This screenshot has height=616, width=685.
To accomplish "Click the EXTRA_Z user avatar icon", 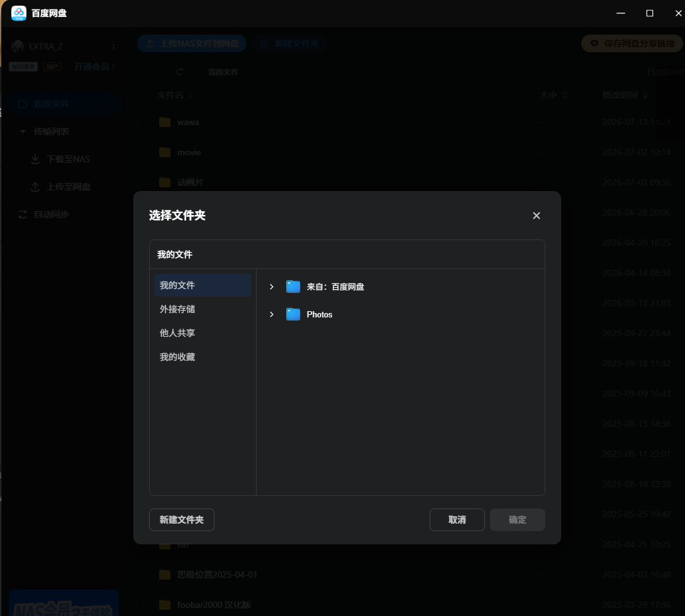I will click(x=18, y=47).
